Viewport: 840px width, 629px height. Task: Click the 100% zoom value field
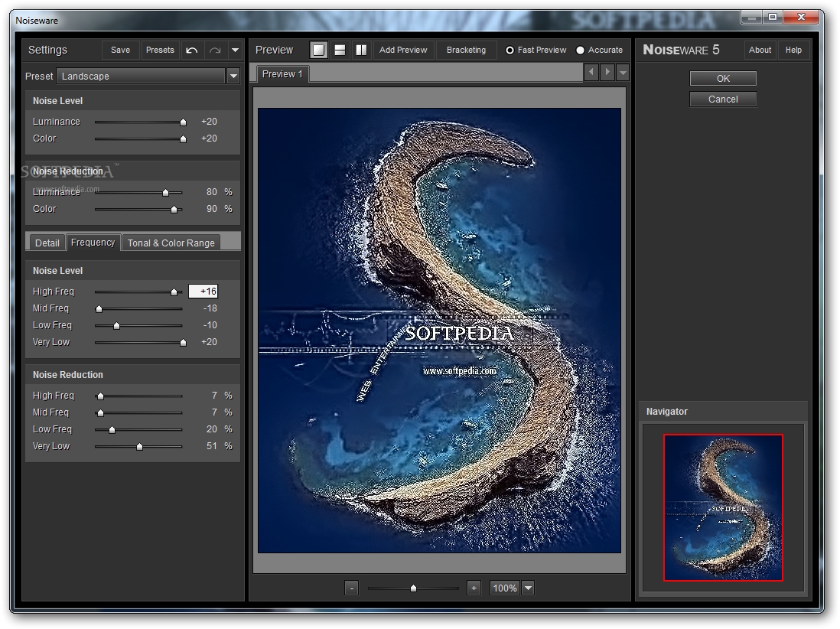(505, 588)
